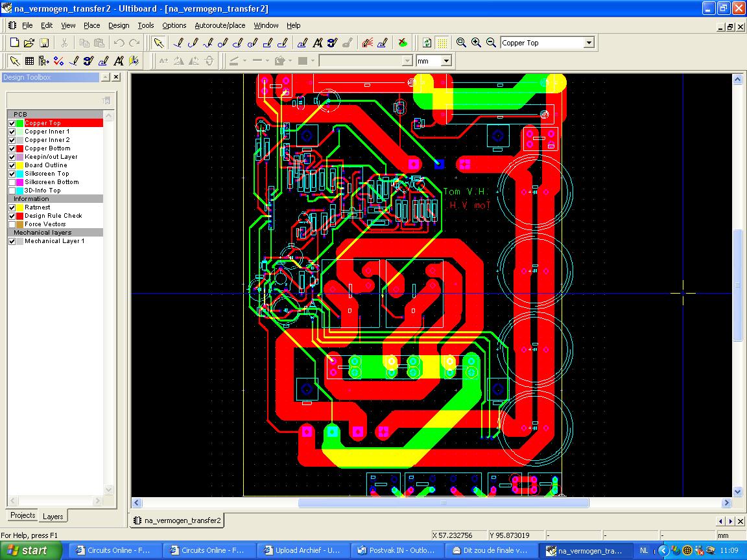747x560 pixels.
Task: Enable the Silkscreen Bottom layer checkbox
Action: [12, 182]
